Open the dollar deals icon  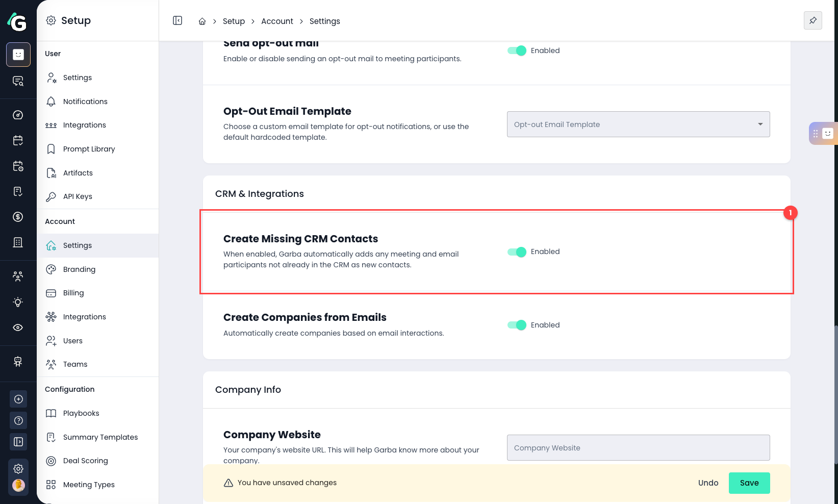click(18, 217)
